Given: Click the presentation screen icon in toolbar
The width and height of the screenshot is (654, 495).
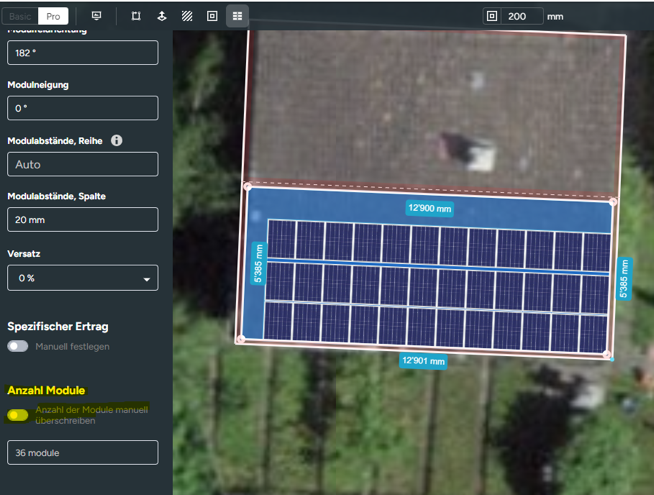Looking at the screenshot, I should 97,16.
